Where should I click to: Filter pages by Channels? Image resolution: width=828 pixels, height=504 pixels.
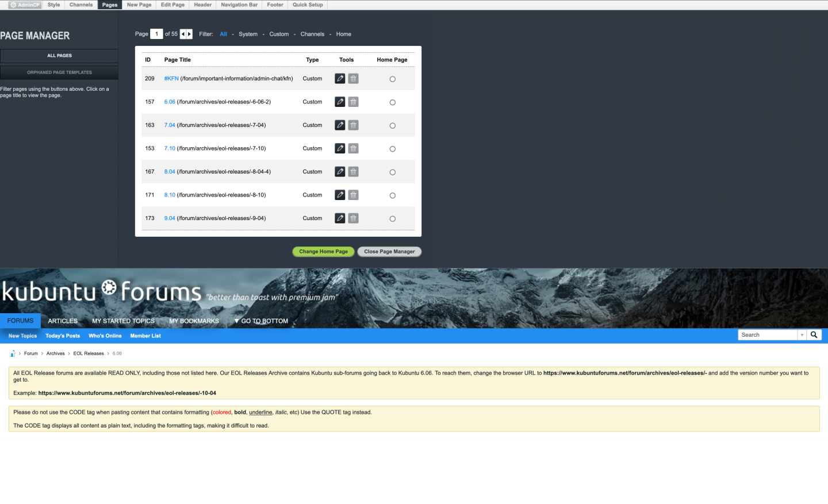point(312,34)
